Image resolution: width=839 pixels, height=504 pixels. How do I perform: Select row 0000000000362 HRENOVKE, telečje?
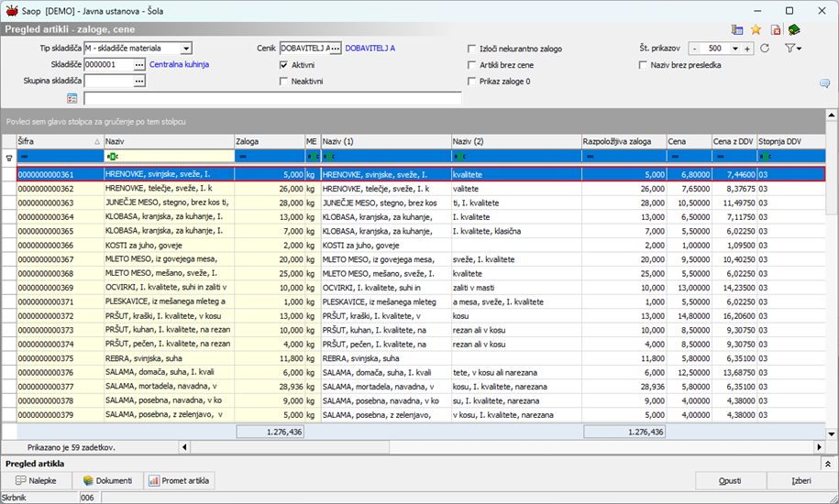(x=421, y=189)
